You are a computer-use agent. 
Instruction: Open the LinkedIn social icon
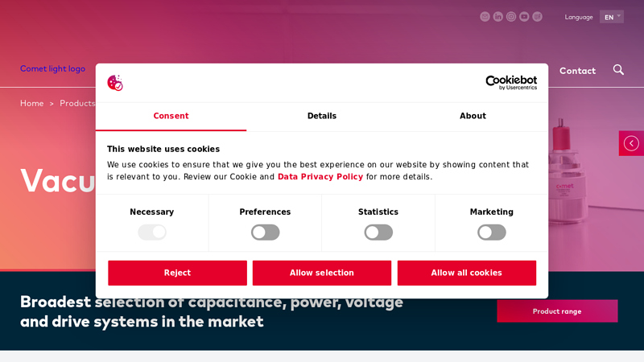(497, 17)
